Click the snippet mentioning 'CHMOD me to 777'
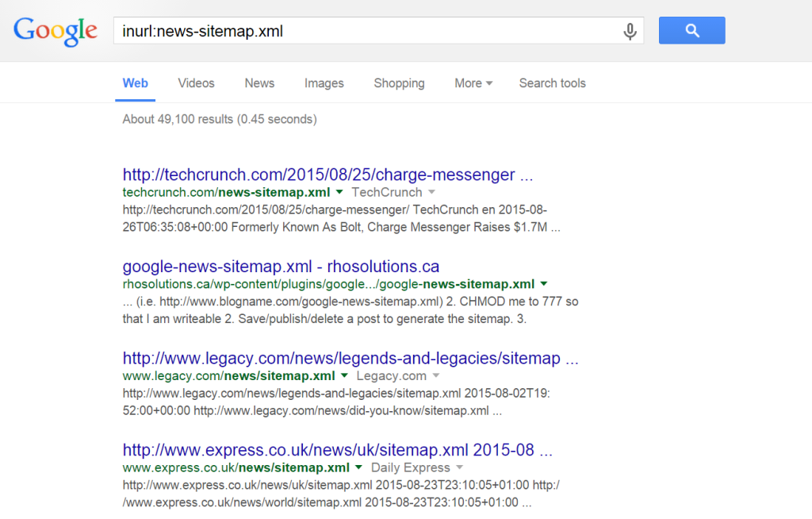 350,310
